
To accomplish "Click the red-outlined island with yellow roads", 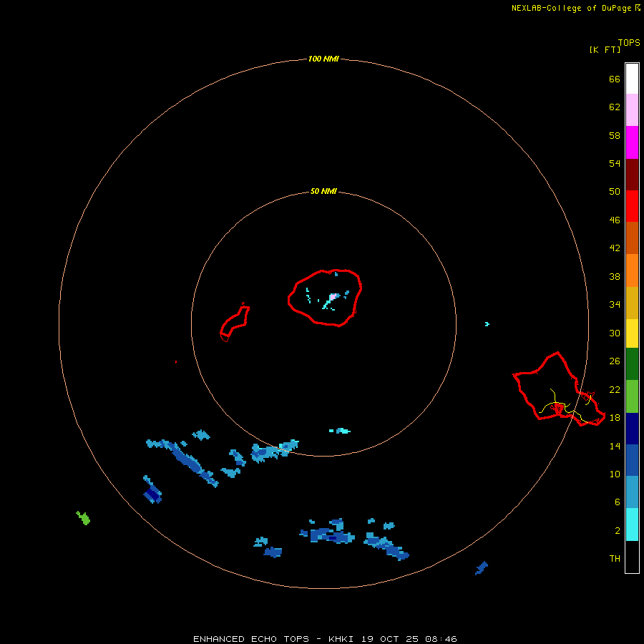I will click(559, 389).
